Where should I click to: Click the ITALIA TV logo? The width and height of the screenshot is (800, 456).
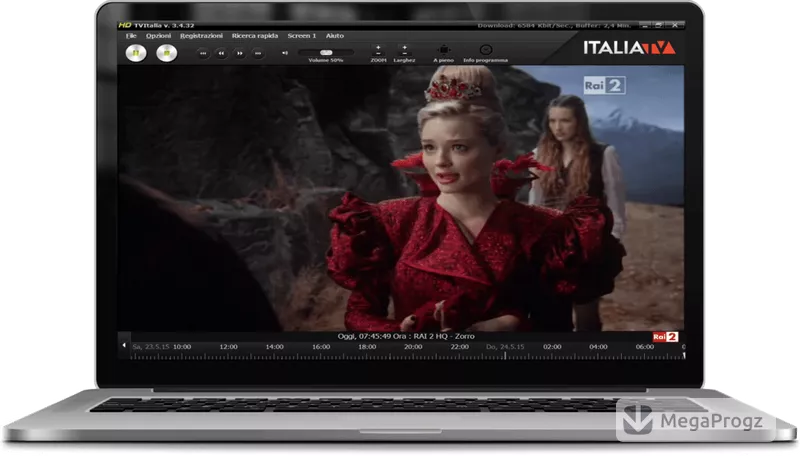[x=630, y=48]
